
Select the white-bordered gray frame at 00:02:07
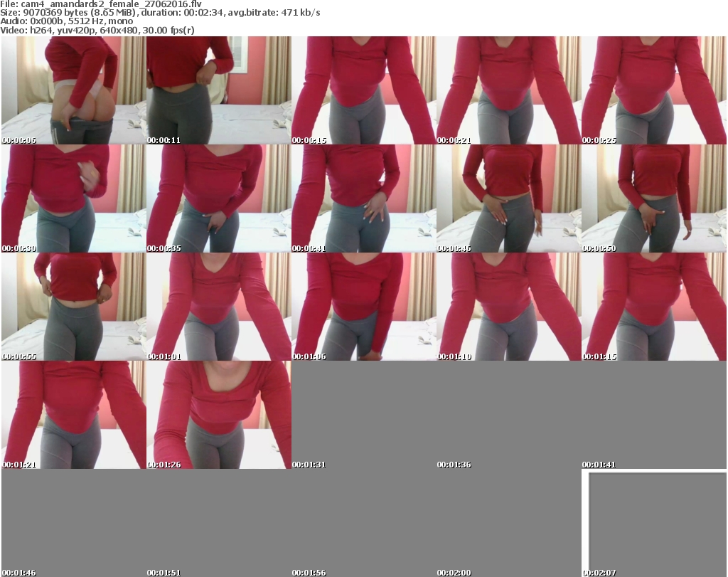[654, 523]
